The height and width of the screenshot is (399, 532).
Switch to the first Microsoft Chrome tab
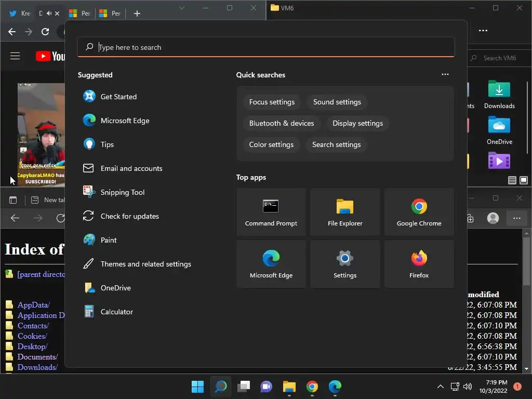(x=79, y=13)
